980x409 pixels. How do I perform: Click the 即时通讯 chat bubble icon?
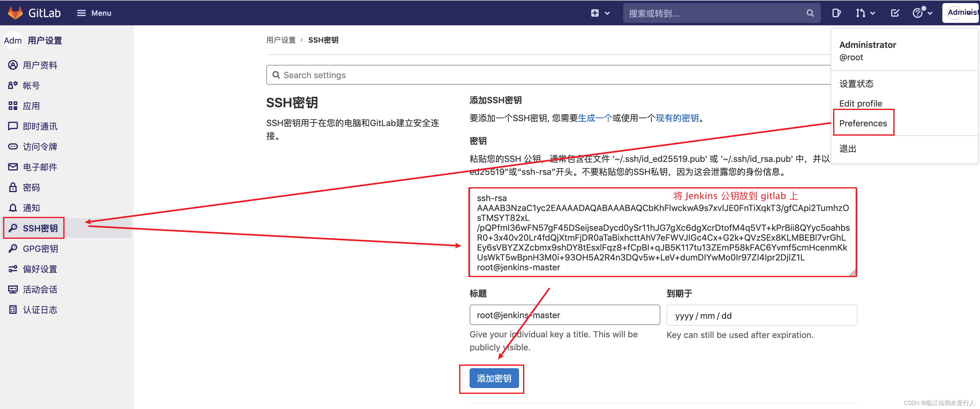pyautogui.click(x=13, y=126)
